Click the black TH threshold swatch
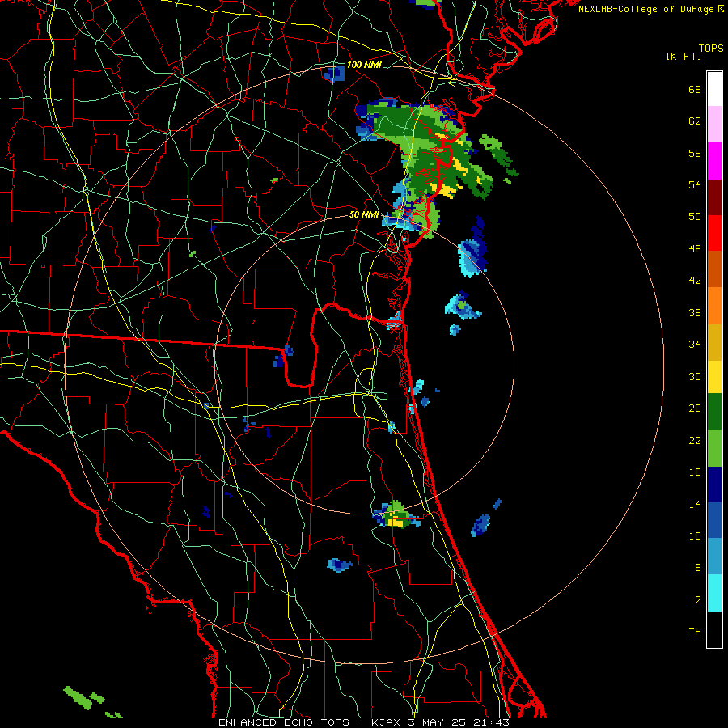 [x=714, y=629]
